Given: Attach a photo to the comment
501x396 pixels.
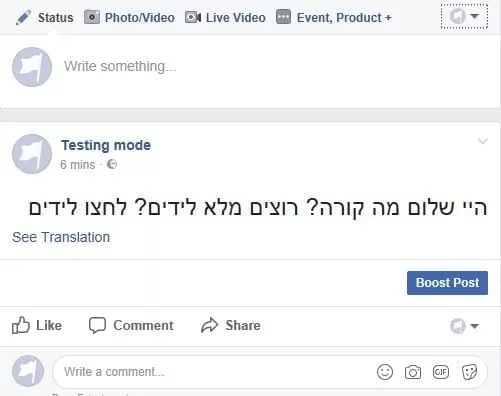Looking at the screenshot, I should 413,372.
